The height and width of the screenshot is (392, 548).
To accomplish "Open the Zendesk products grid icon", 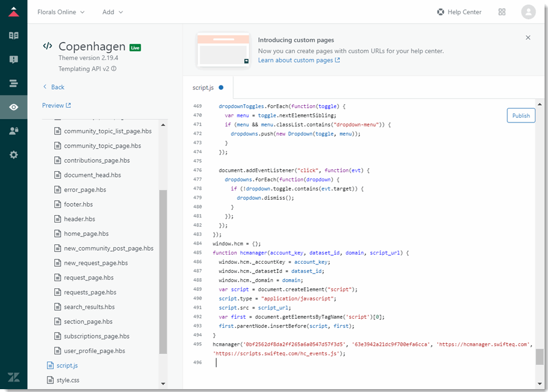I will point(502,12).
